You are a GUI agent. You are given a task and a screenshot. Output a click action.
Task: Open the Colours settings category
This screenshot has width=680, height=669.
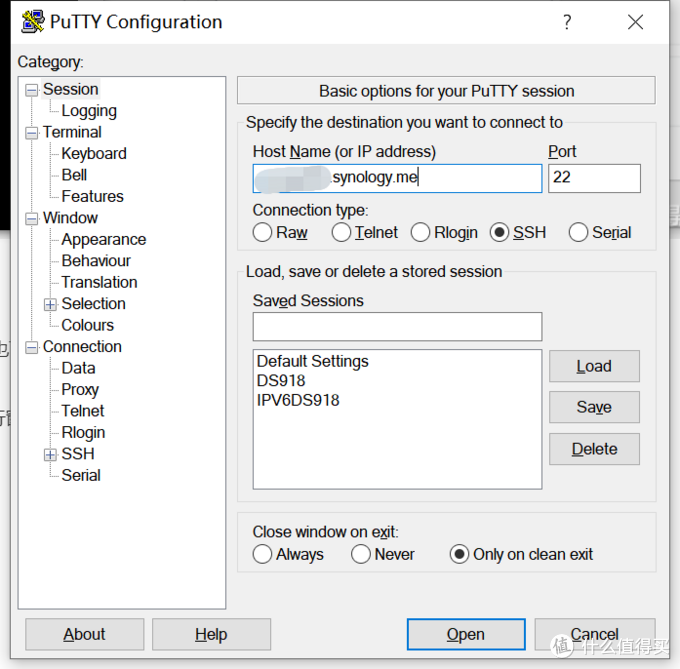(x=88, y=325)
